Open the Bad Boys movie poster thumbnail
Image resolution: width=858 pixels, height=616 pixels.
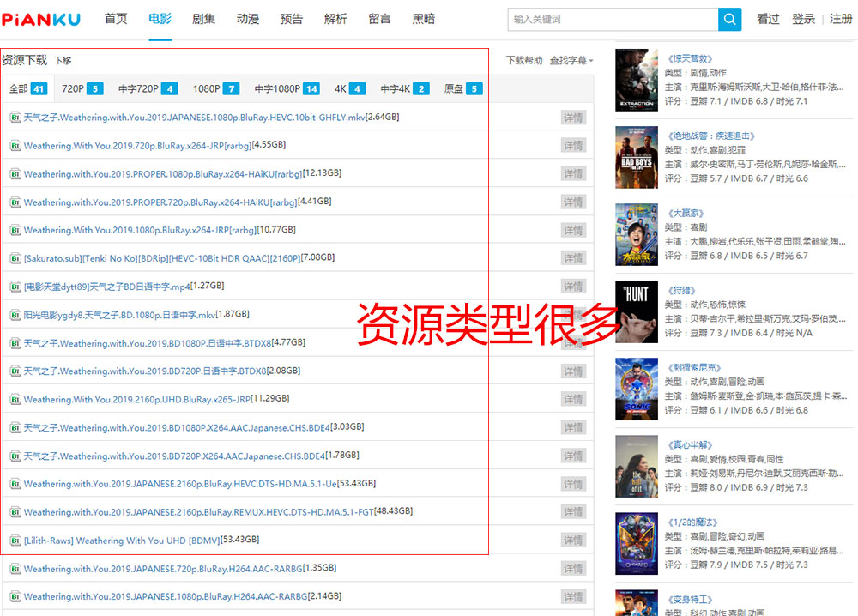(637, 158)
